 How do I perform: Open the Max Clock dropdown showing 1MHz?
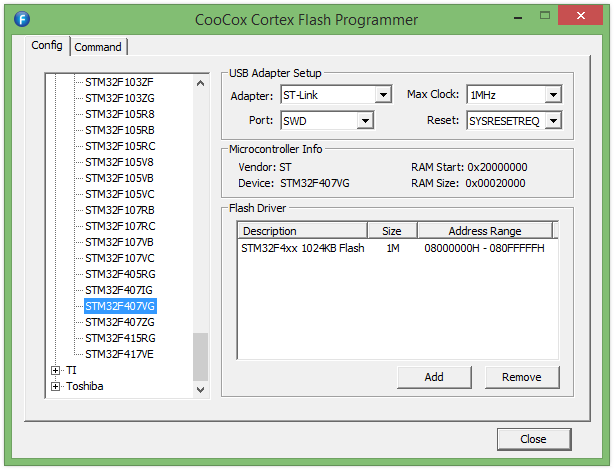pyautogui.click(x=553, y=95)
